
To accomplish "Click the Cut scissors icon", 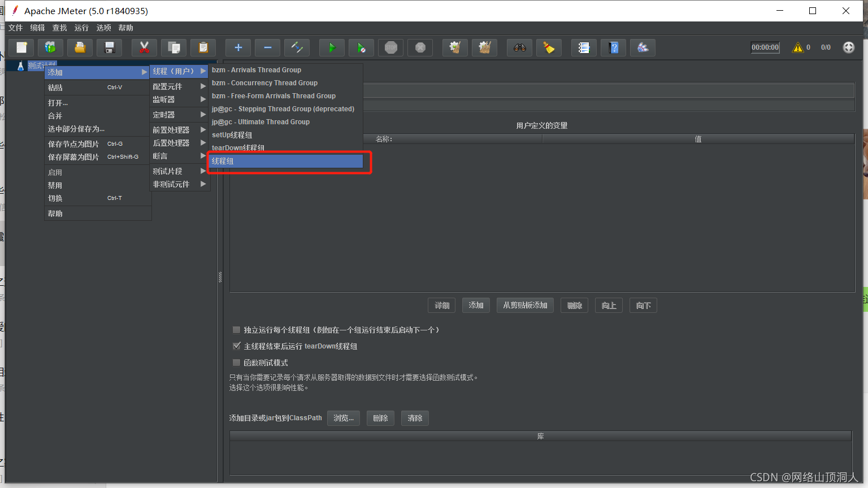I will coord(145,47).
